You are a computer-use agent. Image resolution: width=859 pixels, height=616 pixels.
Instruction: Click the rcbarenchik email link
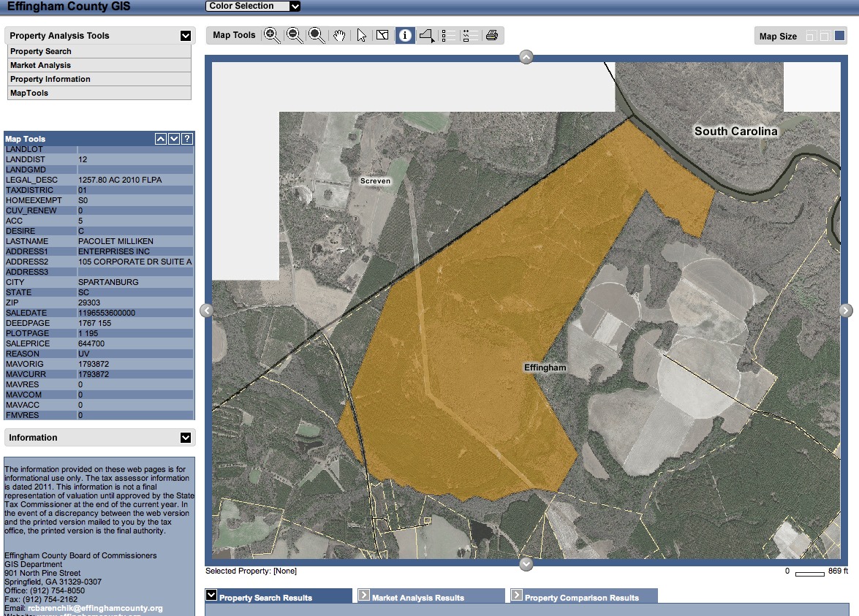pyautogui.click(x=95, y=609)
